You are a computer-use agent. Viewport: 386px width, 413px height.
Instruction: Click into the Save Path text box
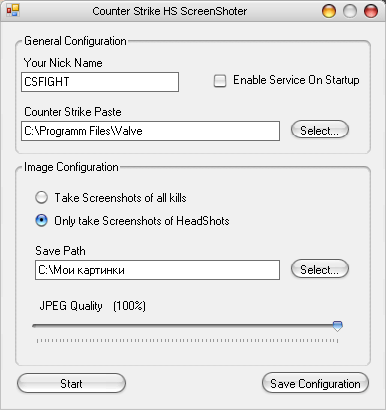coord(157,270)
